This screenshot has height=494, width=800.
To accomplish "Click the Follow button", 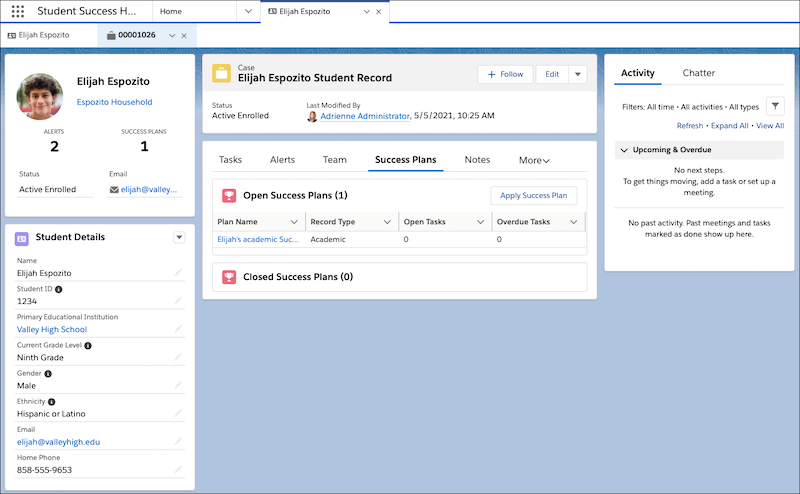I will click(x=505, y=74).
